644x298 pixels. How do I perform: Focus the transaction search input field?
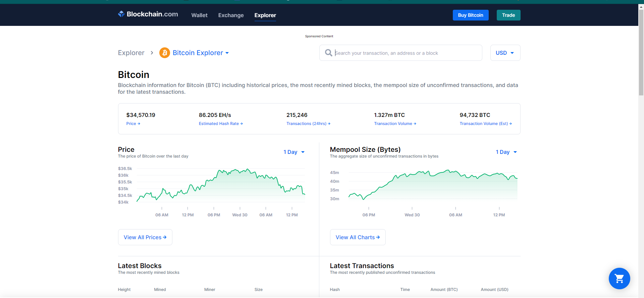pyautogui.click(x=401, y=53)
